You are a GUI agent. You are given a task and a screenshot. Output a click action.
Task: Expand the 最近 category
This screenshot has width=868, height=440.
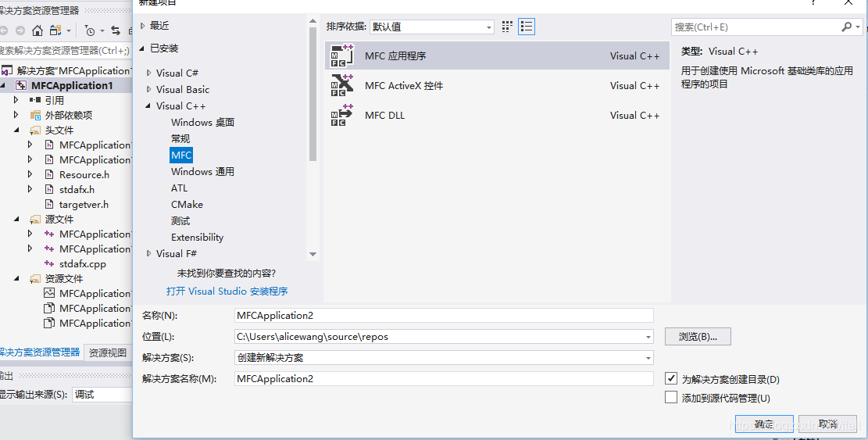pos(143,26)
